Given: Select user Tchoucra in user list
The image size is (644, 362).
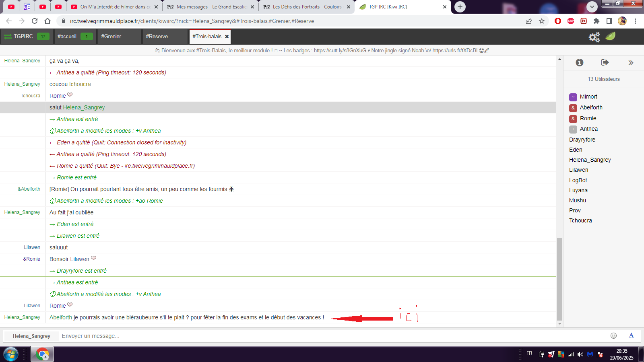Looking at the screenshot, I should point(580,220).
